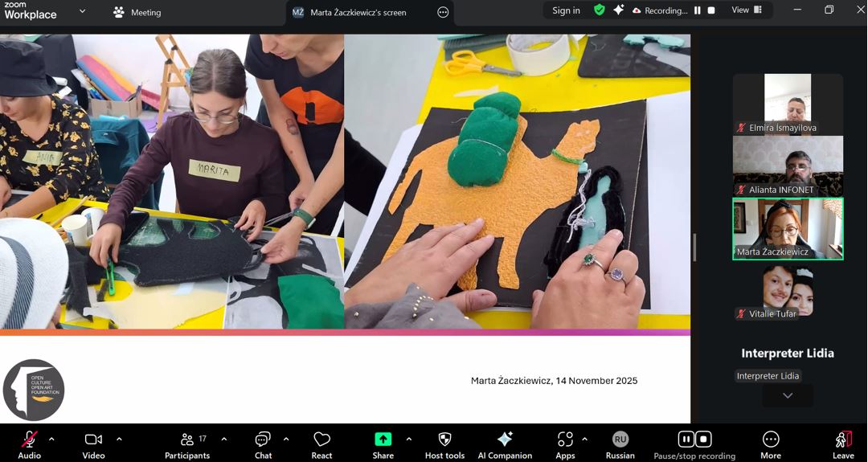The image size is (868, 462).
Task: Open the Participants panel
Action: click(x=187, y=440)
